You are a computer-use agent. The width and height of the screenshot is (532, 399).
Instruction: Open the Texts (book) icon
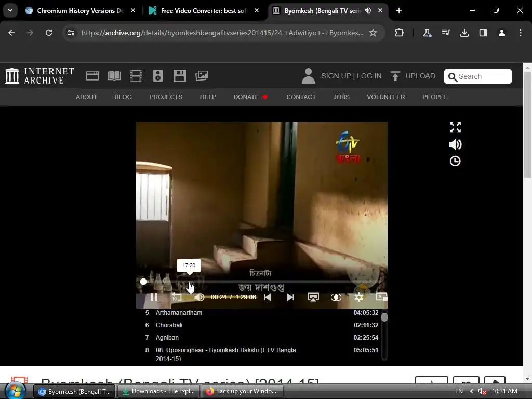pyautogui.click(x=114, y=76)
